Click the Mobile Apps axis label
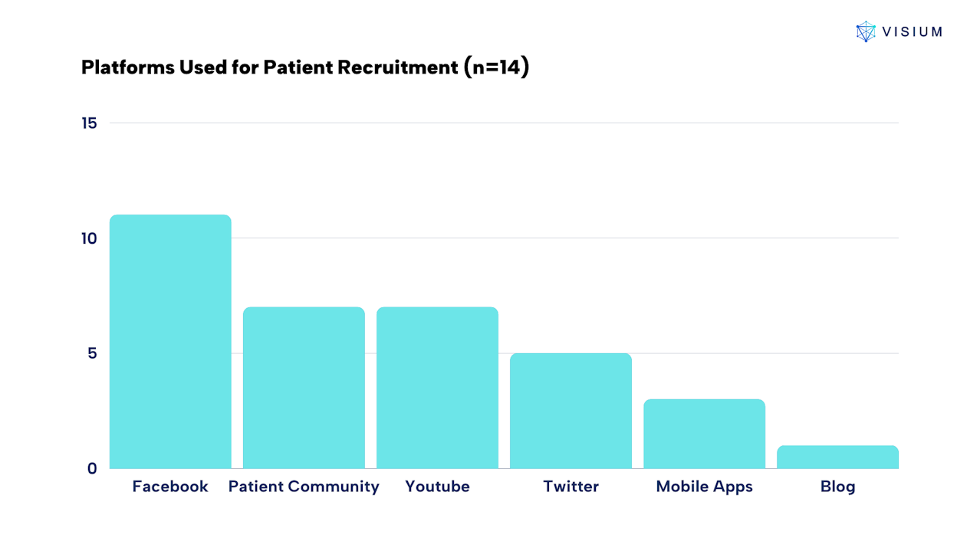 704,487
